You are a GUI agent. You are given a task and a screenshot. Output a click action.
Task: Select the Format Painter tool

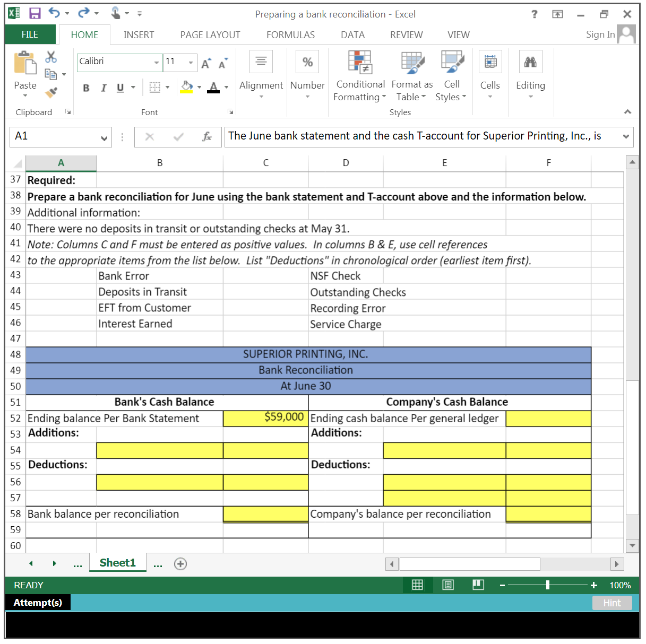(x=51, y=92)
